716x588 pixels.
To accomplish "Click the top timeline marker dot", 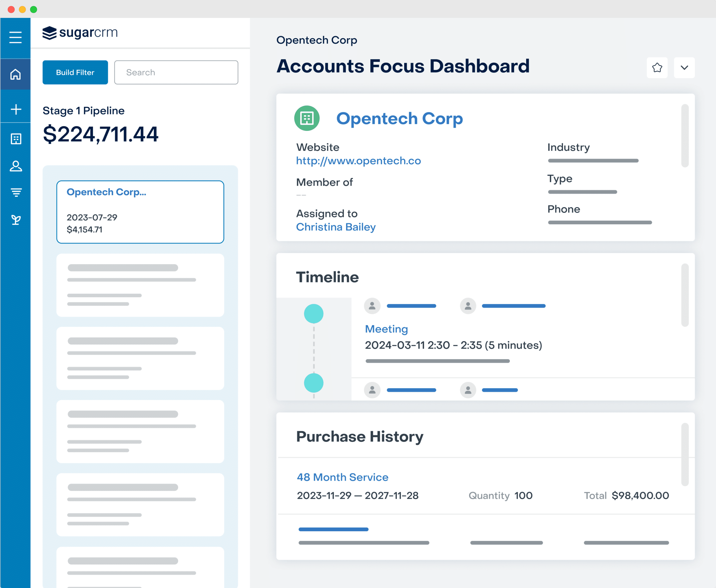I will 314,314.
